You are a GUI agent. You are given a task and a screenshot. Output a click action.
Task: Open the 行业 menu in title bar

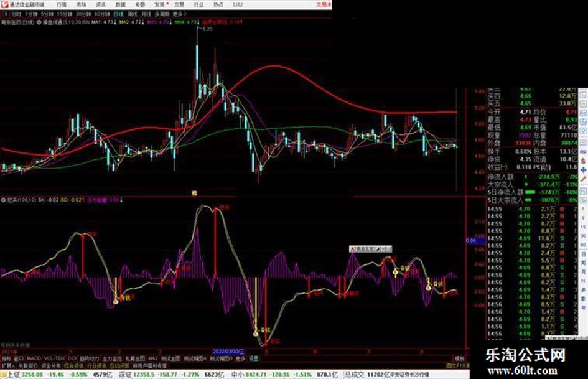(x=198, y=5)
